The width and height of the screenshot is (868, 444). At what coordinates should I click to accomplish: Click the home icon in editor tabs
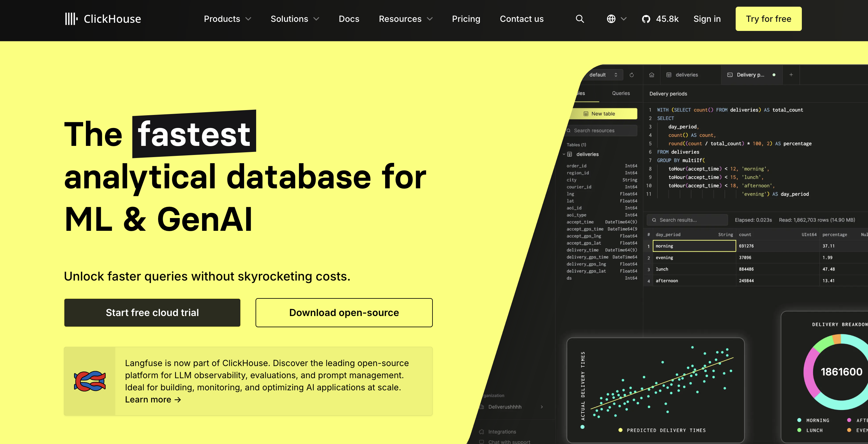pos(652,75)
